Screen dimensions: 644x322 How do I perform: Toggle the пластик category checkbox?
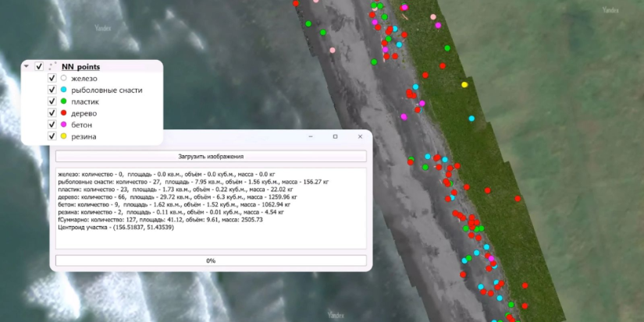(x=52, y=101)
